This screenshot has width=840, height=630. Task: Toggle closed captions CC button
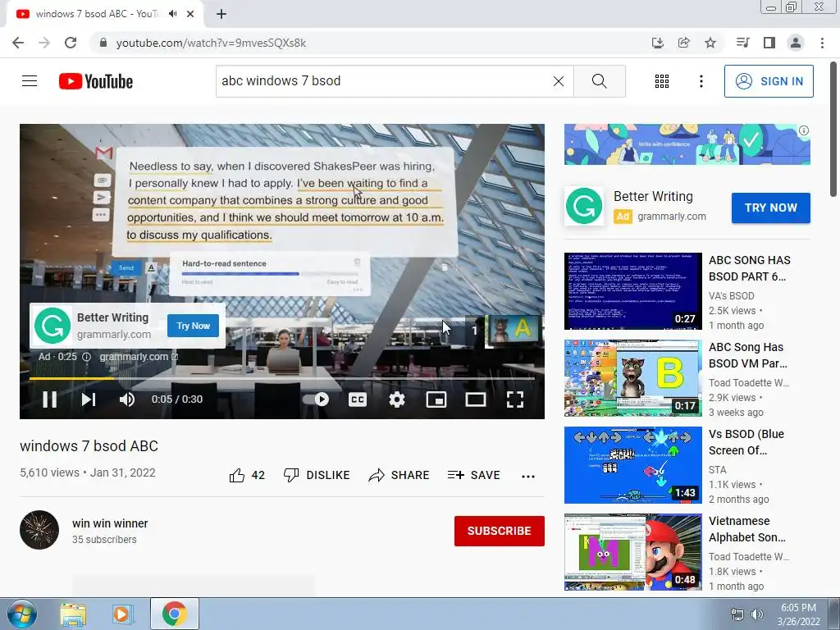tap(358, 399)
